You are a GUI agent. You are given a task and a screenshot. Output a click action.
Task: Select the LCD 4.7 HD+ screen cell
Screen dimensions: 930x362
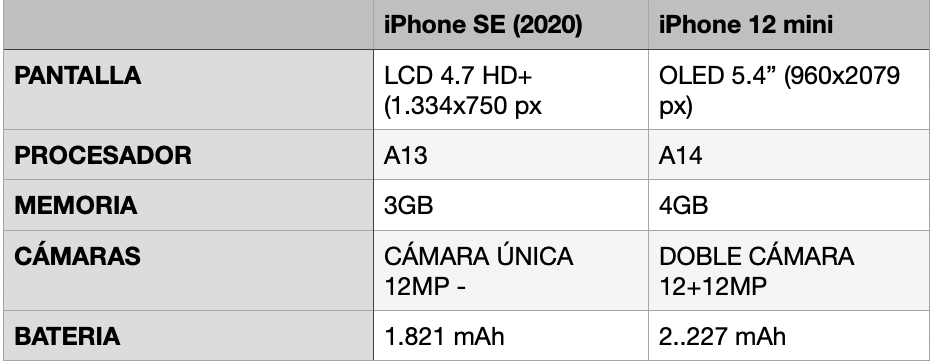[511, 90]
